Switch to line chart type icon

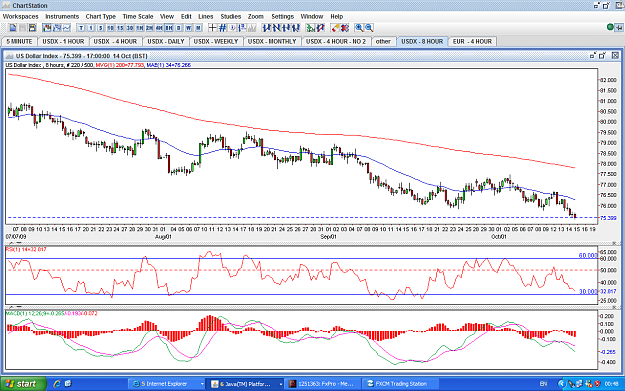pyautogui.click(x=67, y=28)
